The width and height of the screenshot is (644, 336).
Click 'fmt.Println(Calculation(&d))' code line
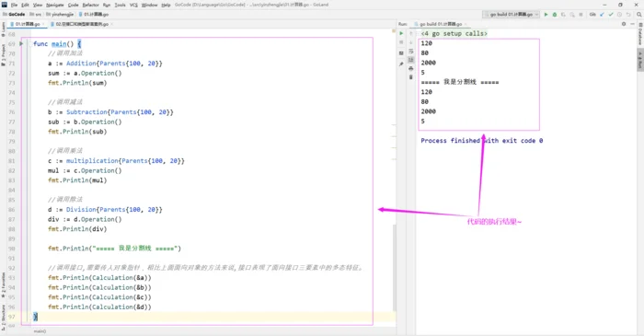[99, 307]
